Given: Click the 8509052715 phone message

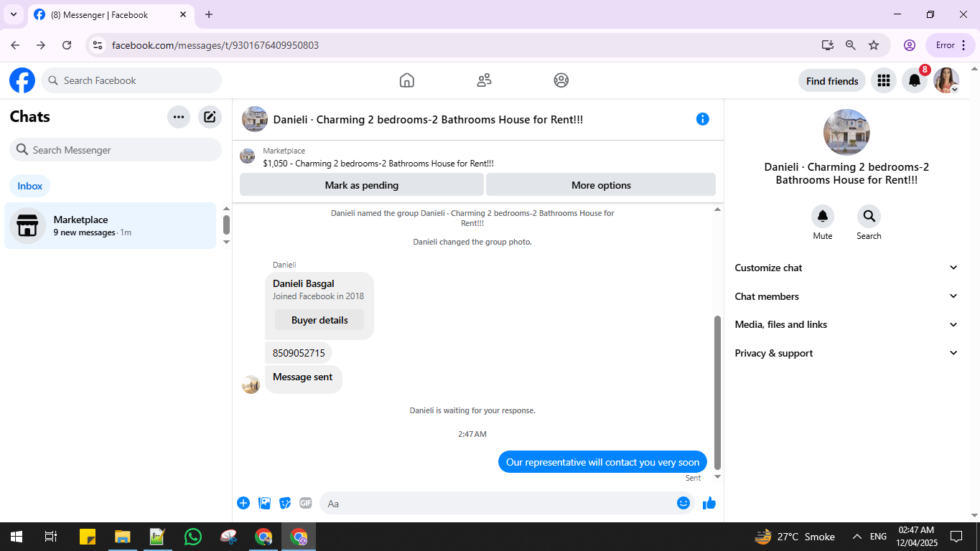Looking at the screenshot, I should 299,353.
